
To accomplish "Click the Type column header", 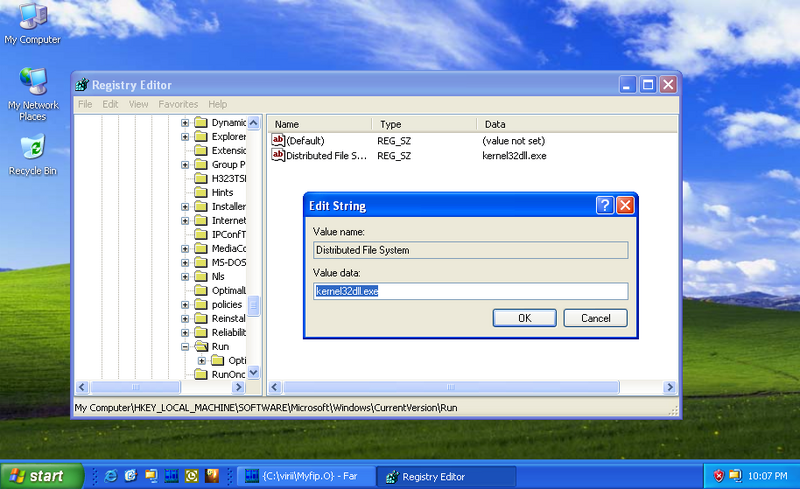I will coord(424,124).
